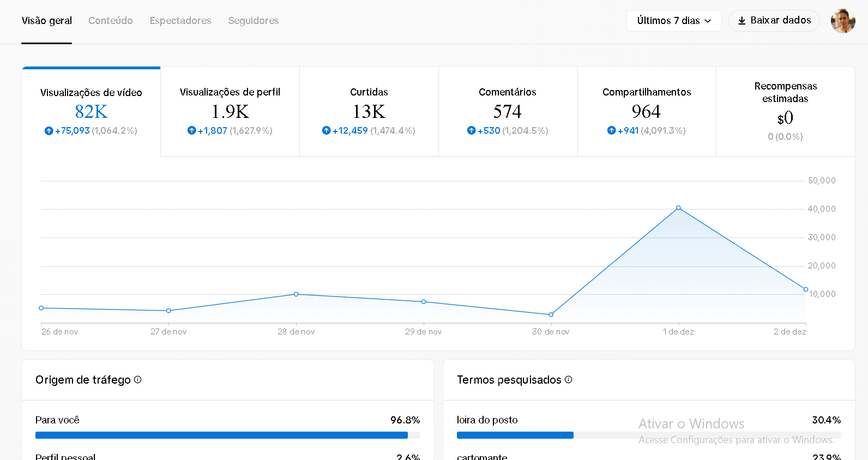Select the Recompensas estimadas card
The width and height of the screenshot is (868, 460).
click(x=785, y=111)
